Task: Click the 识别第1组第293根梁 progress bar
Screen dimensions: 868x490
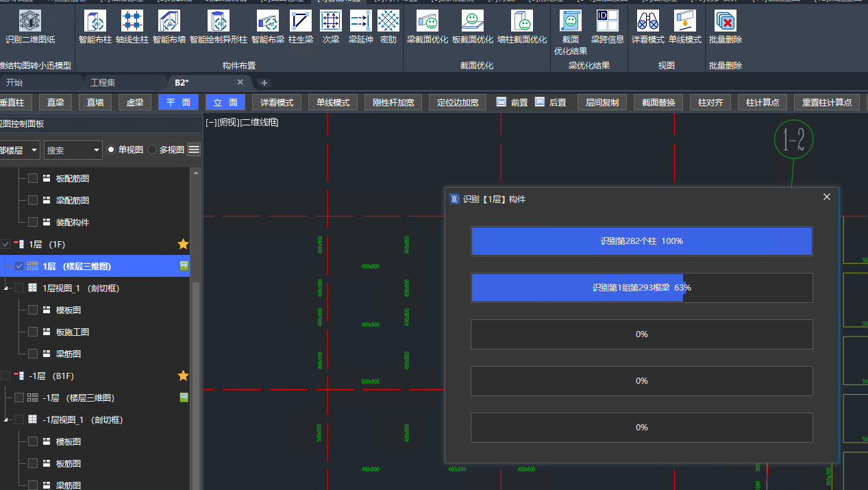Action: click(641, 288)
